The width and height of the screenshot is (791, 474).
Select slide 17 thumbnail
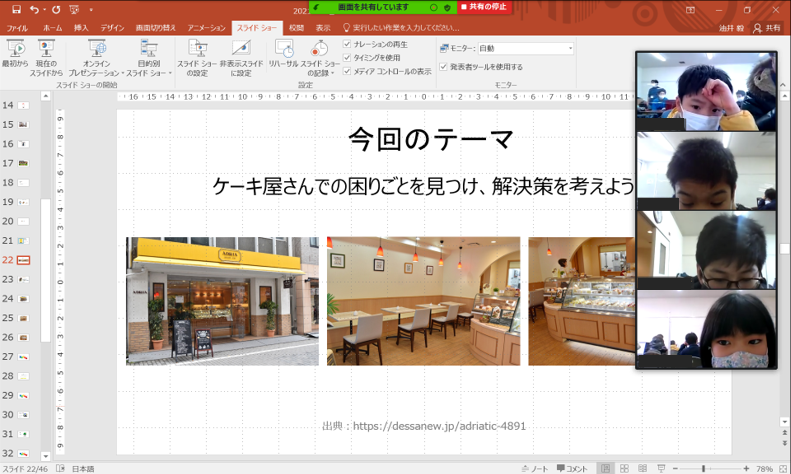[24, 163]
